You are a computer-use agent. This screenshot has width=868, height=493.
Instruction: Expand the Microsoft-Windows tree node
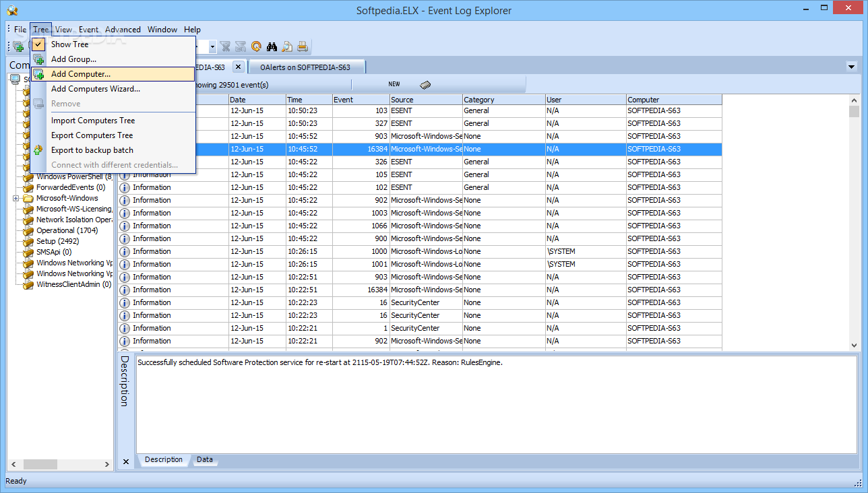coord(15,199)
